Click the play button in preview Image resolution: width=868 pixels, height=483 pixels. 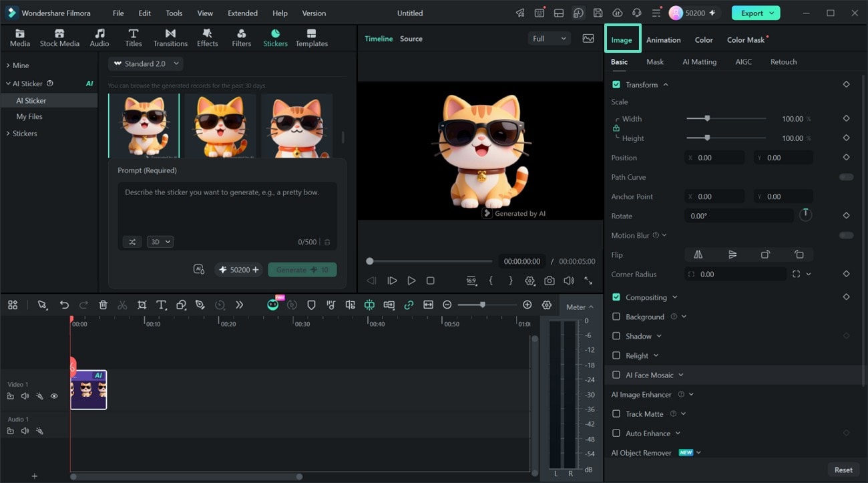(x=411, y=281)
